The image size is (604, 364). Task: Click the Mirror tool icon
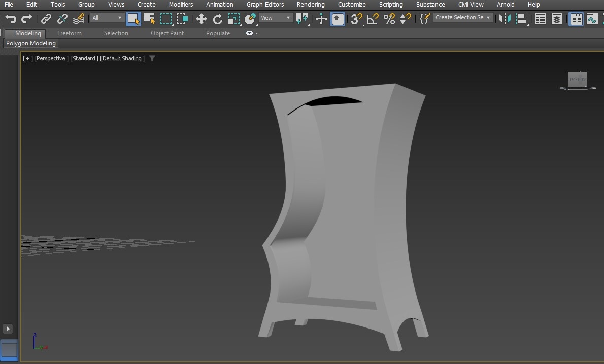[505, 19]
